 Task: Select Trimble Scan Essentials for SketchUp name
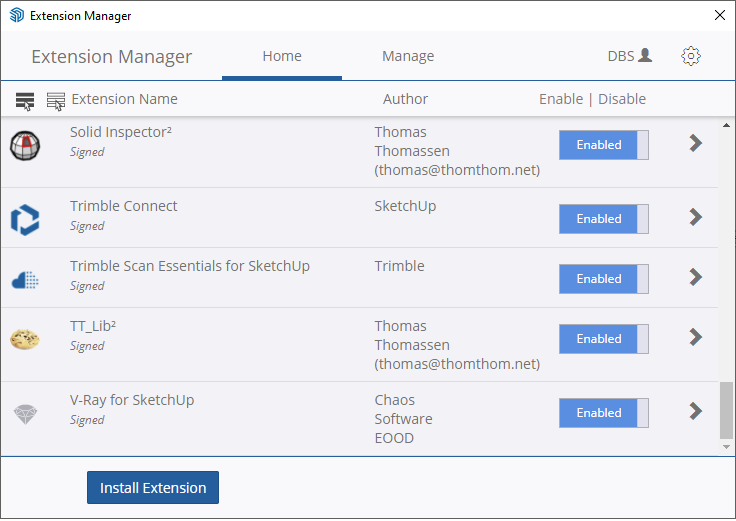coord(190,266)
